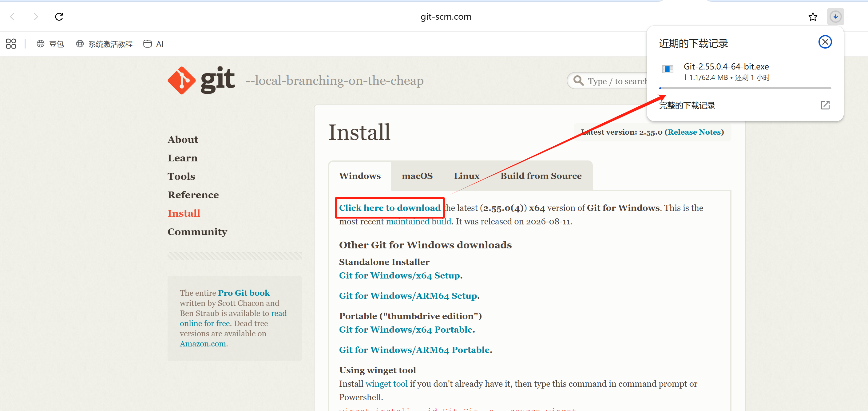
Task: Click the '近期的下载记录' popup title
Action: click(x=693, y=43)
